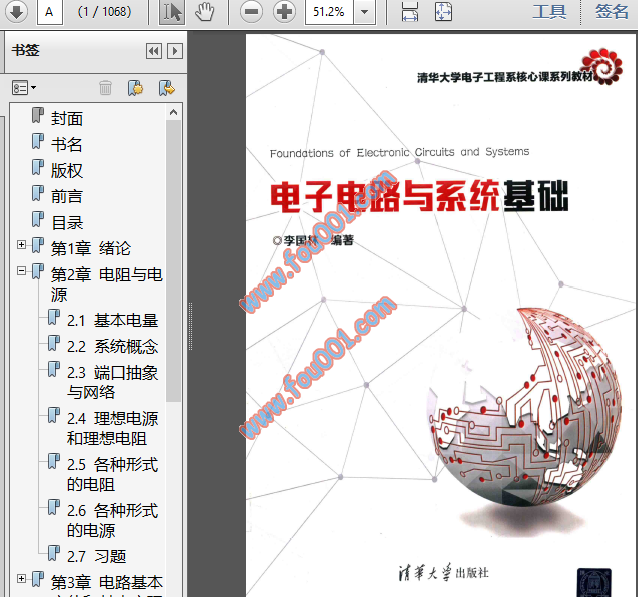This screenshot has height=597, width=638.
Task: Click the zoom in plus button
Action: [284, 12]
